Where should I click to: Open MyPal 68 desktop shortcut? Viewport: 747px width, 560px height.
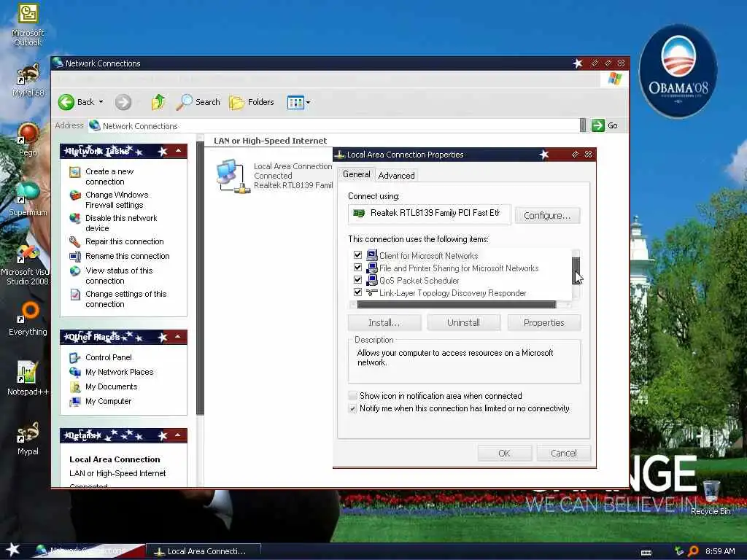point(28,80)
